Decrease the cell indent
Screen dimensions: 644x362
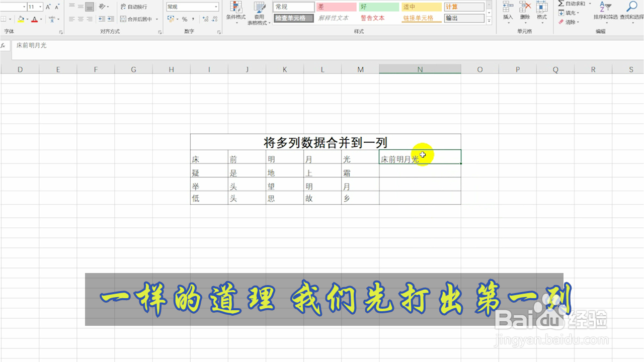[x=102, y=19]
